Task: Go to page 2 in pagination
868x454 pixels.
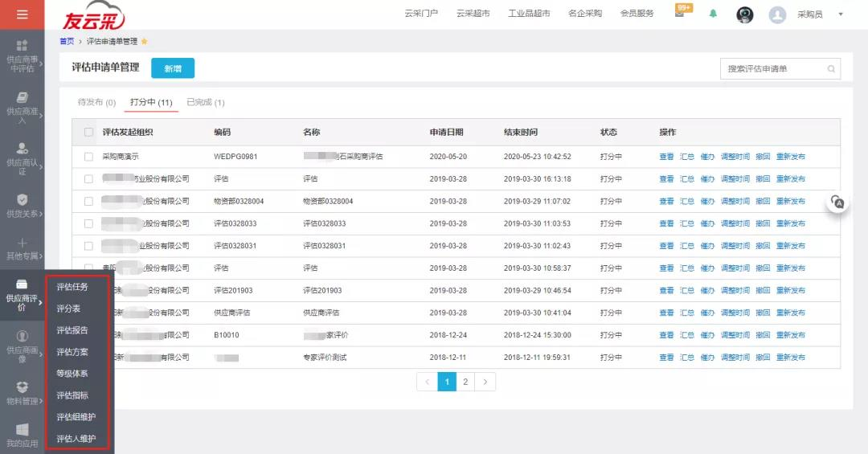Action: [x=465, y=382]
